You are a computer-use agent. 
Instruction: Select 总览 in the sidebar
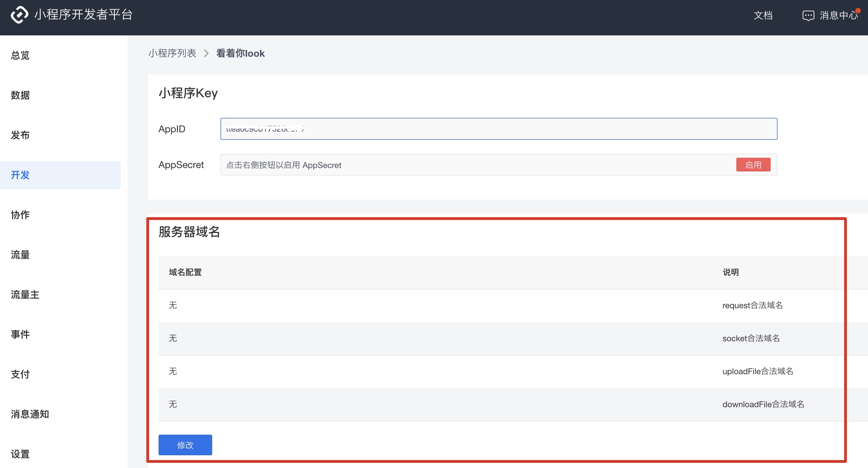20,55
